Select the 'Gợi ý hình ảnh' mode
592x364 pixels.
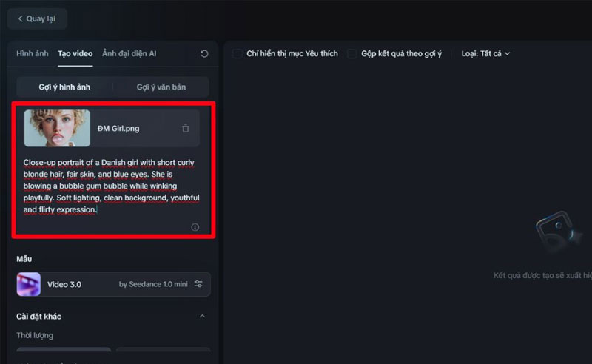(64, 87)
